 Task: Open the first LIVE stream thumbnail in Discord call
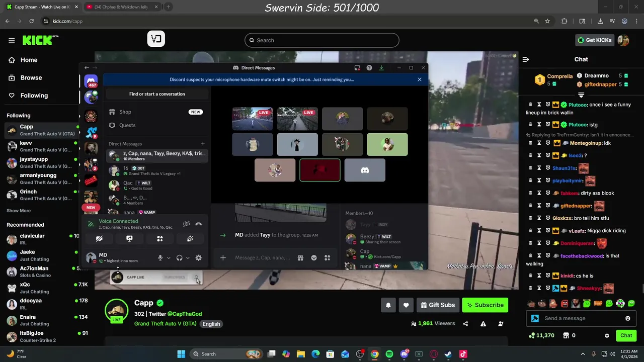click(253, 119)
